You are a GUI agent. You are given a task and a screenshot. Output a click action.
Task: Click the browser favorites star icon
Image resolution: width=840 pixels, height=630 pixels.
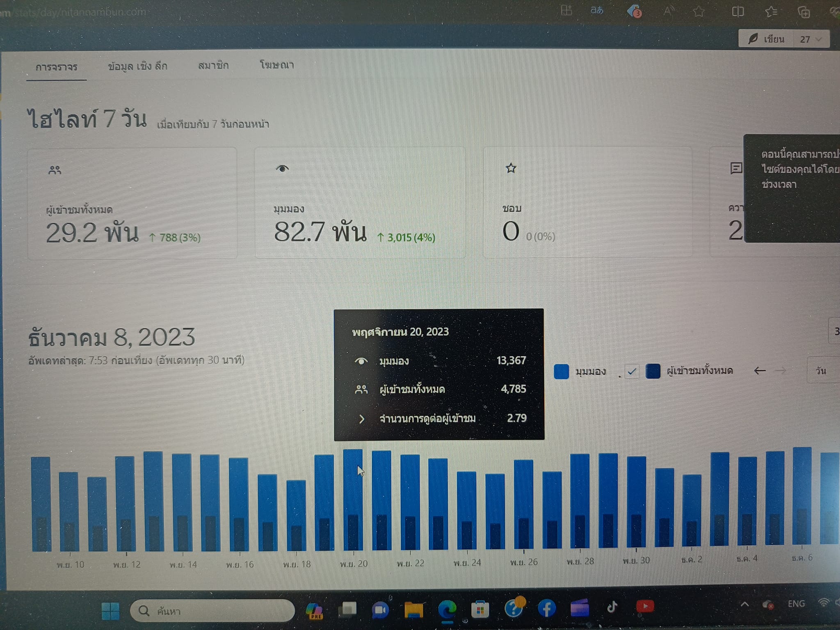coord(698,11)
